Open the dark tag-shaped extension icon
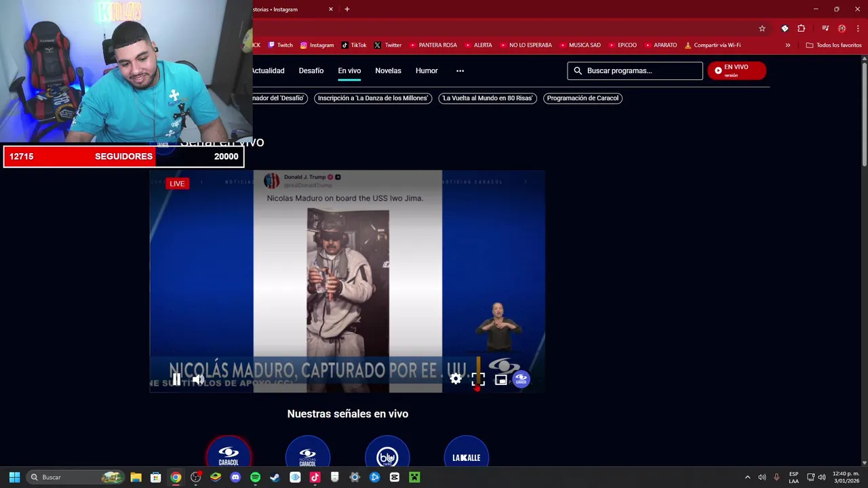The height and width of the screenshot is (488, 868). tap(785, 28)
